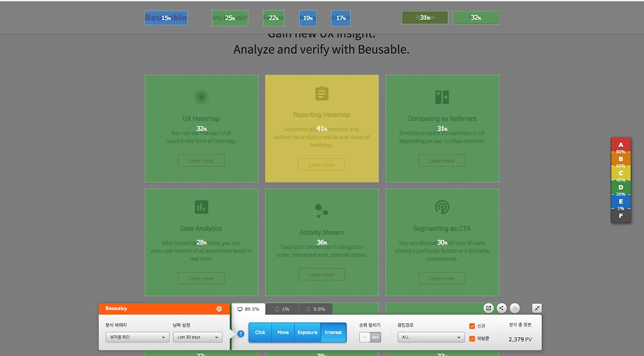Click the yellow C grade legend swatch
644x356 pixels.
(621, 173)
